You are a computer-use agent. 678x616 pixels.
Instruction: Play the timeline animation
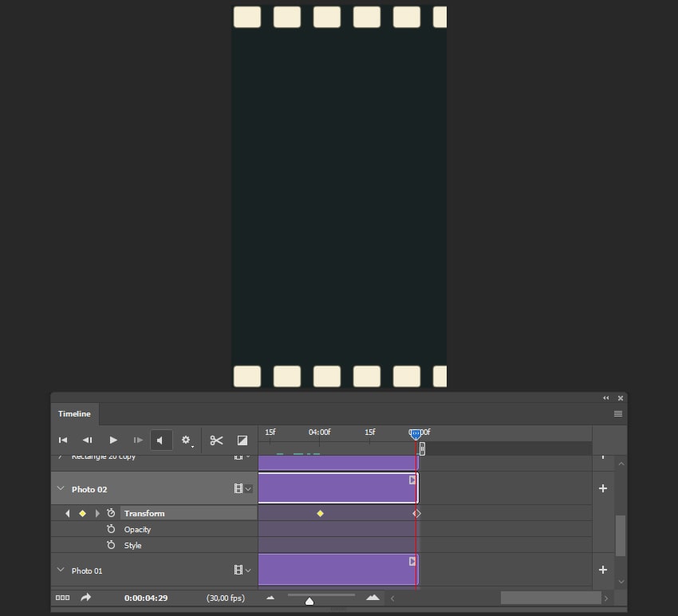click(113, 440)
